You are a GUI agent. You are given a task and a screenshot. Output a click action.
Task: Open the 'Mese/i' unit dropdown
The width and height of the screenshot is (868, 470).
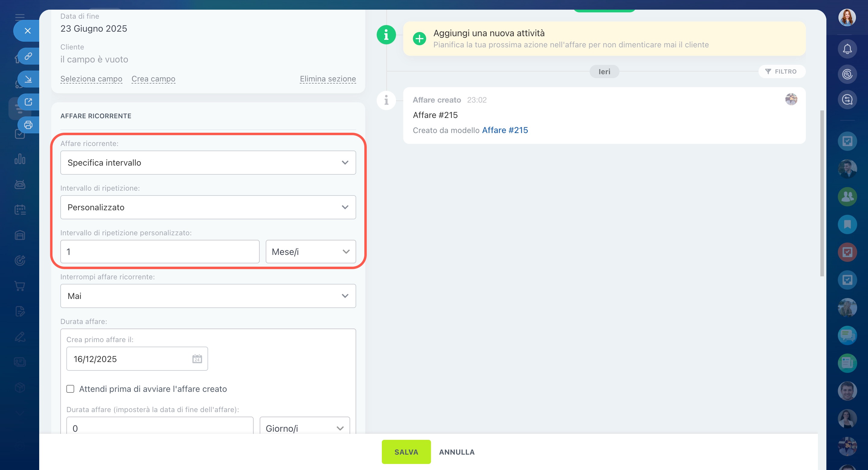pos(310,252)
